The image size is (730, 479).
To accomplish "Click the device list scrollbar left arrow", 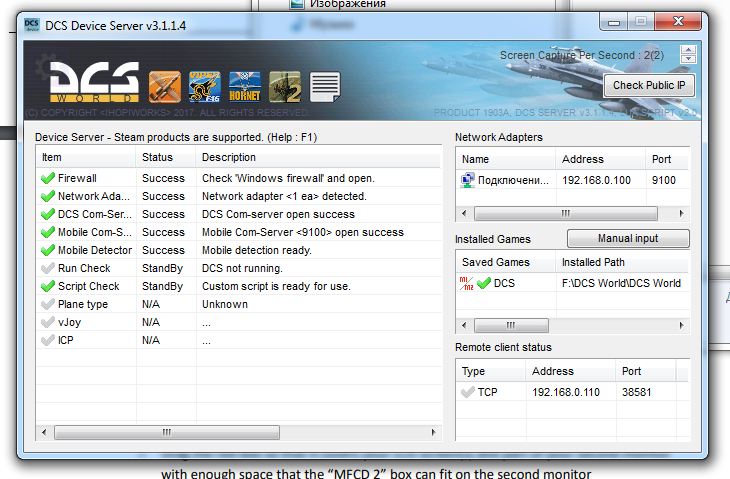I will pos(44,432).
